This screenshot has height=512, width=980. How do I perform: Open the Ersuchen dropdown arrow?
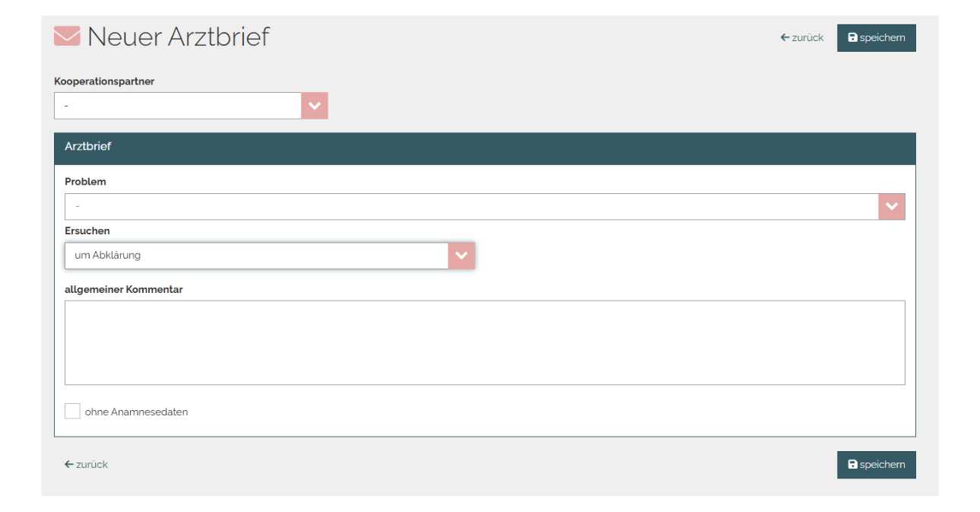461,256
